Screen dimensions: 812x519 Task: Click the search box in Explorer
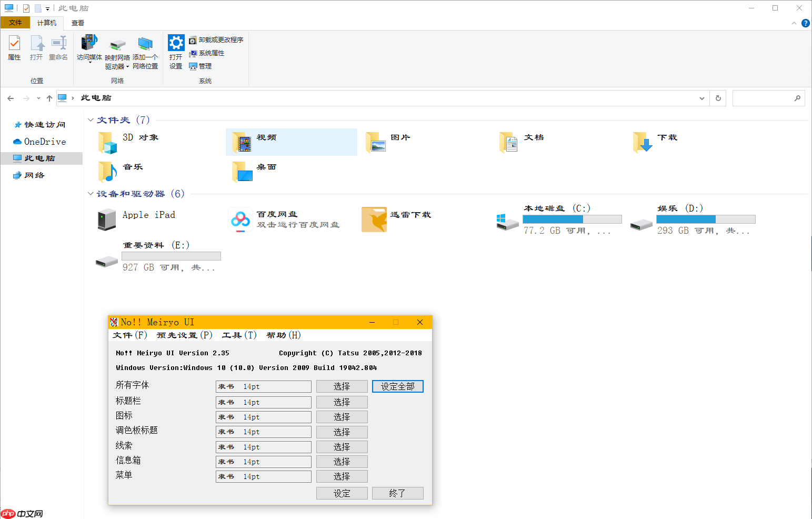[763, 98]
